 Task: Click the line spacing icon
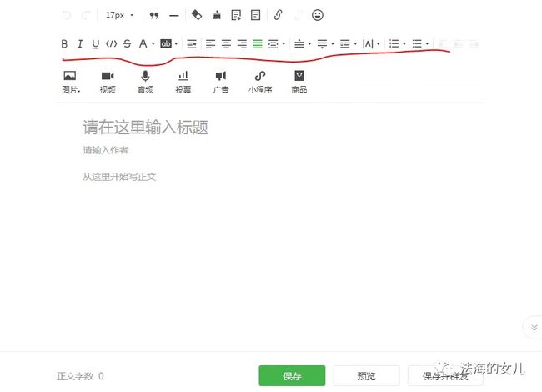344,44
